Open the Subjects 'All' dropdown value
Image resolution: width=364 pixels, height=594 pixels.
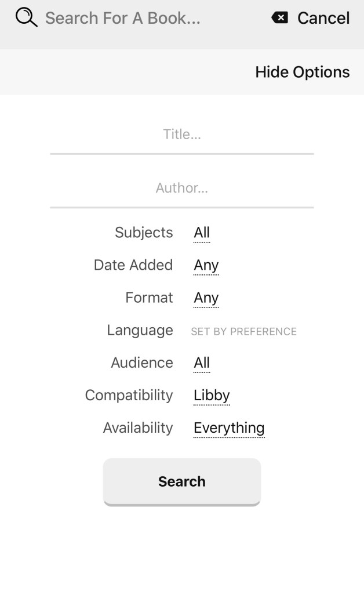point(202,233)
